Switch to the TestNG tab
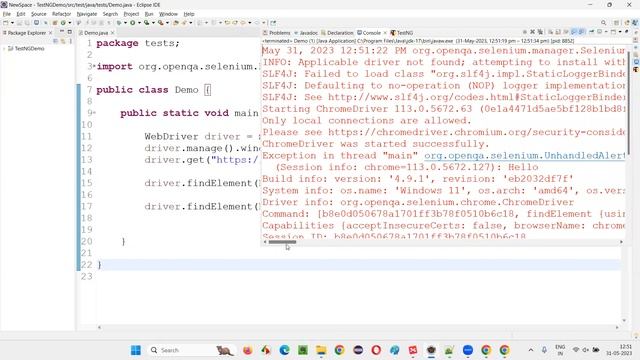Viewport: 640px width, 360px height. [402, 33]
